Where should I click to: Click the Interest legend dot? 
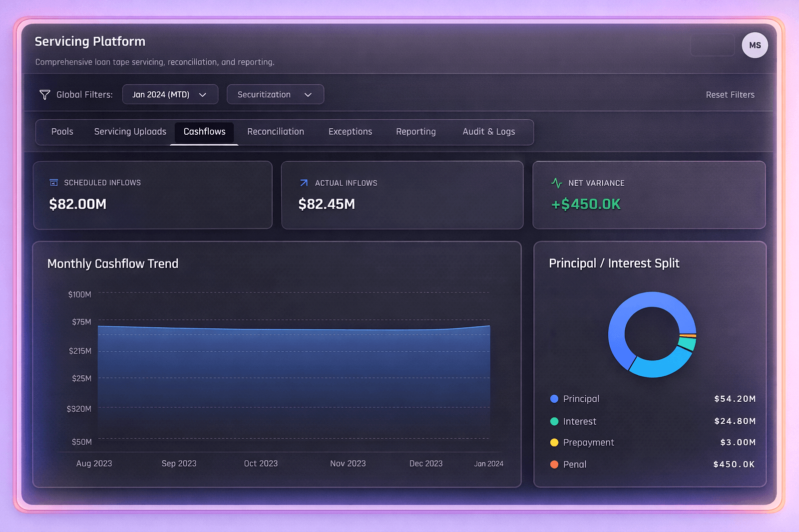[554, 421]
